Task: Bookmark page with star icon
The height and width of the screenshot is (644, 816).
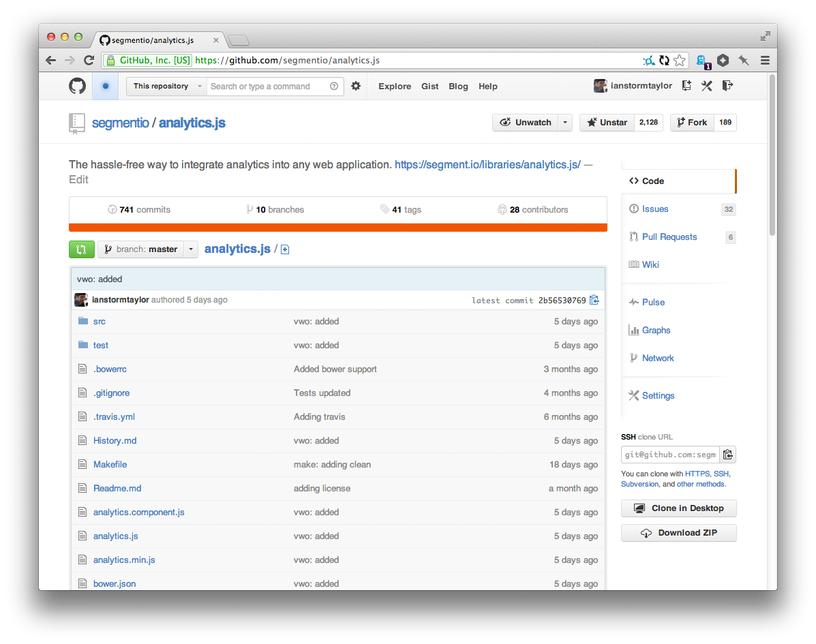Action: click(x=679, y=61)
